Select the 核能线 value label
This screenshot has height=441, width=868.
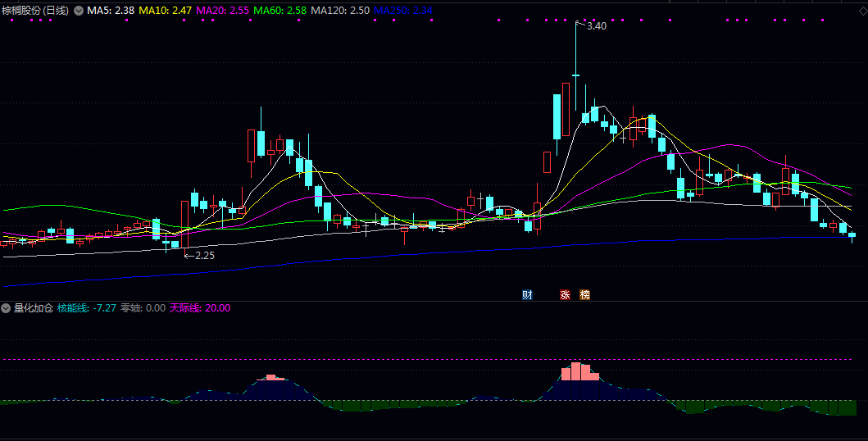[x=86, y=308]
